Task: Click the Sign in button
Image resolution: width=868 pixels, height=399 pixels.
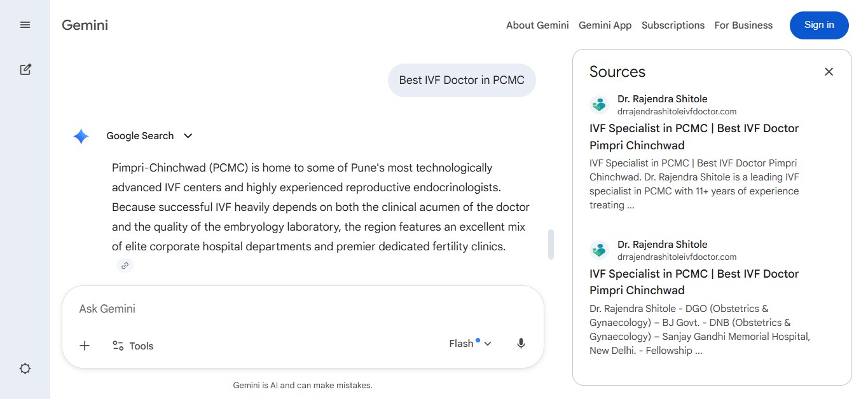Action: pyautogui.click(x=819, y=25)
